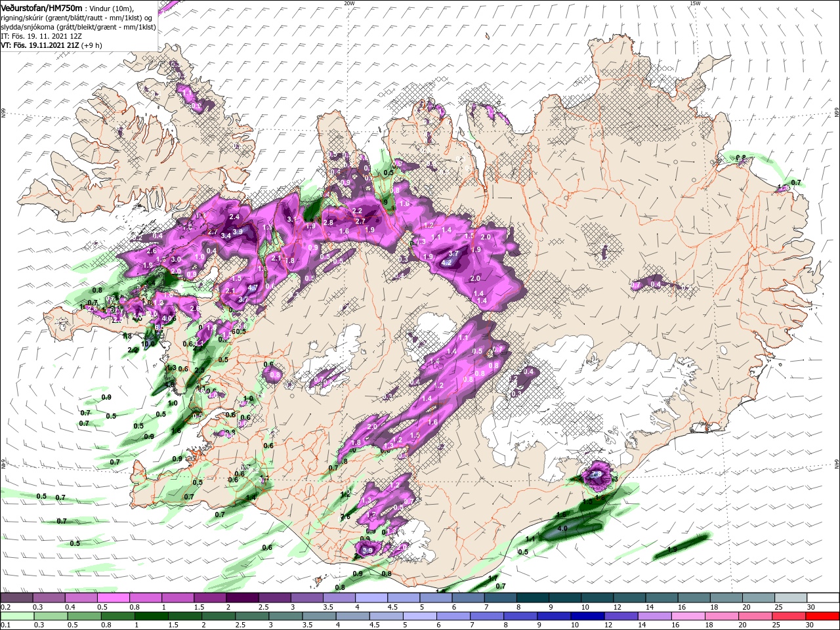The height and width of the screenshot is (630, 840).
Task: Pick the light pink 16 swatch in the lower legend
Action: (688, 616)
